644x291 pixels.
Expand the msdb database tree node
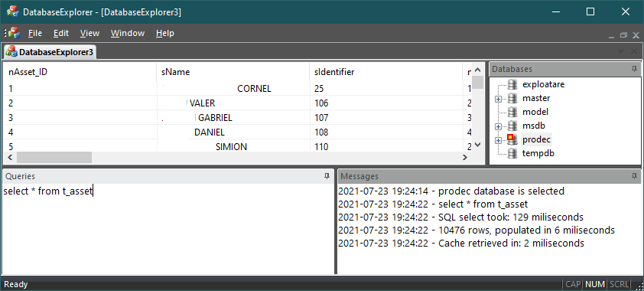[498, 126]
